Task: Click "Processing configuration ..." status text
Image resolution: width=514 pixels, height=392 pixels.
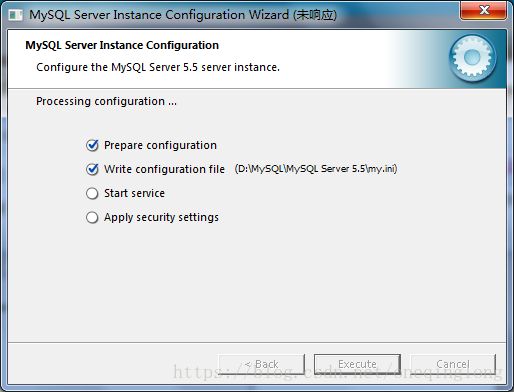Action: 106,101
